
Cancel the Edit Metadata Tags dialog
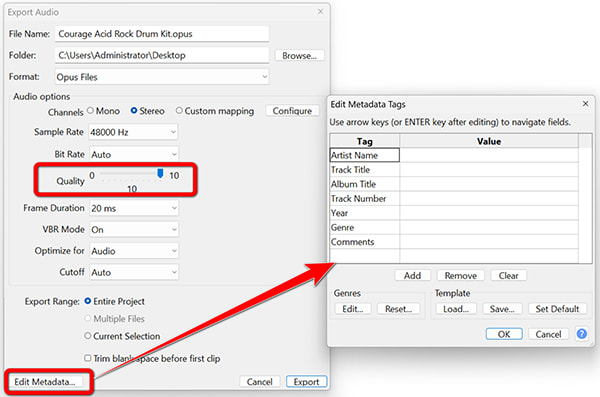[548, 334]
